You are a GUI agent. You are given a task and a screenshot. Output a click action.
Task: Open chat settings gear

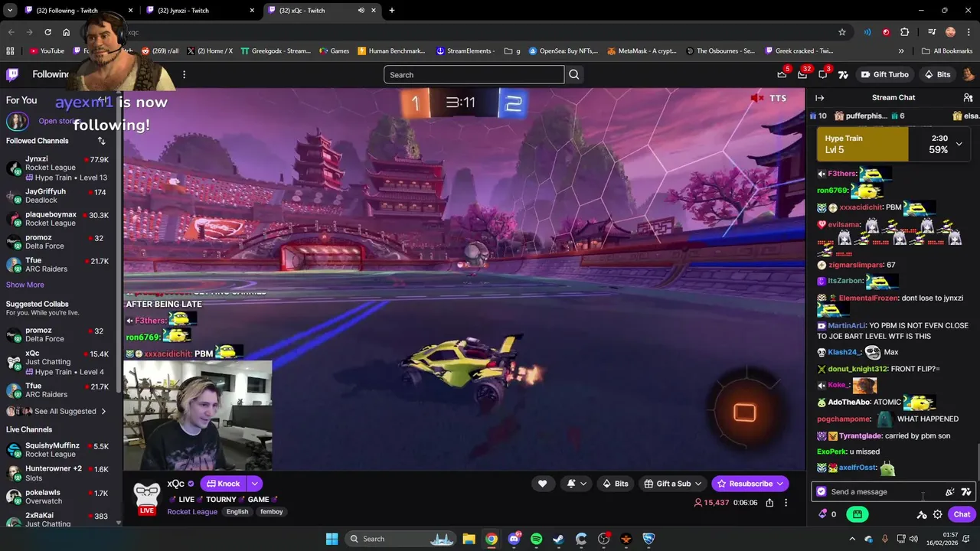[x=937, y=514]
